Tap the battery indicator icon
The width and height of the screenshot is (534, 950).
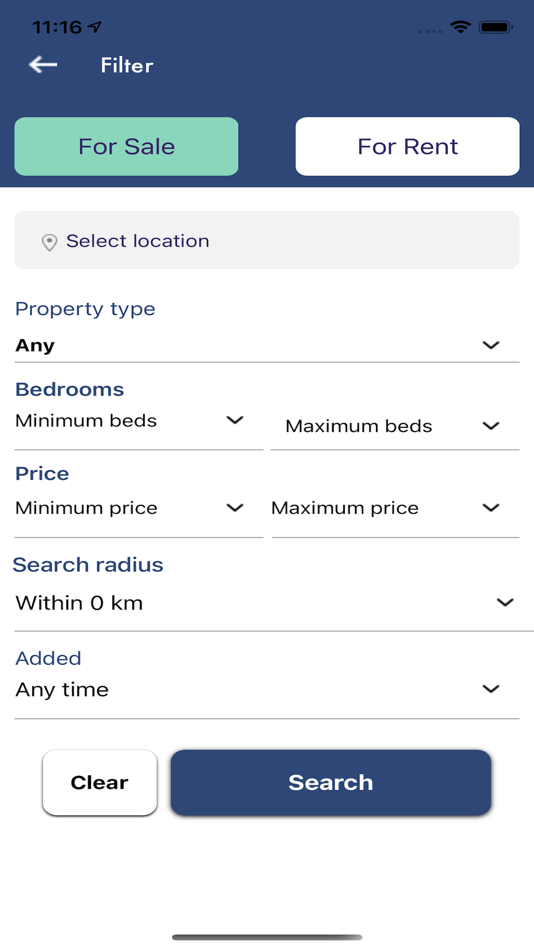click(496, 27)
